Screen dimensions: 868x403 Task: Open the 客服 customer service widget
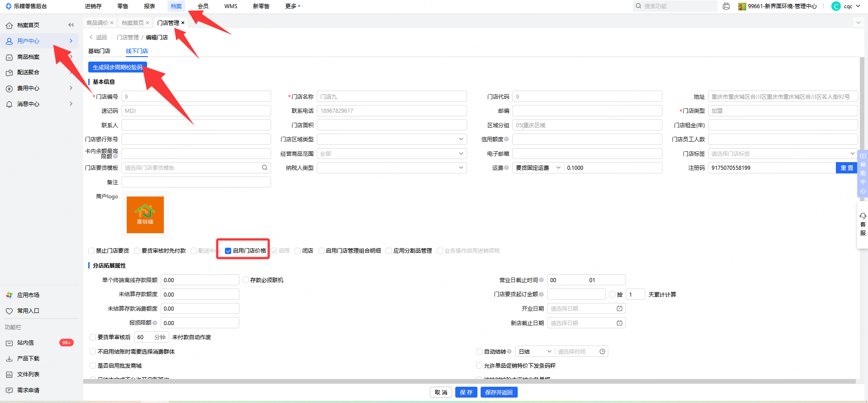(863, 224)
